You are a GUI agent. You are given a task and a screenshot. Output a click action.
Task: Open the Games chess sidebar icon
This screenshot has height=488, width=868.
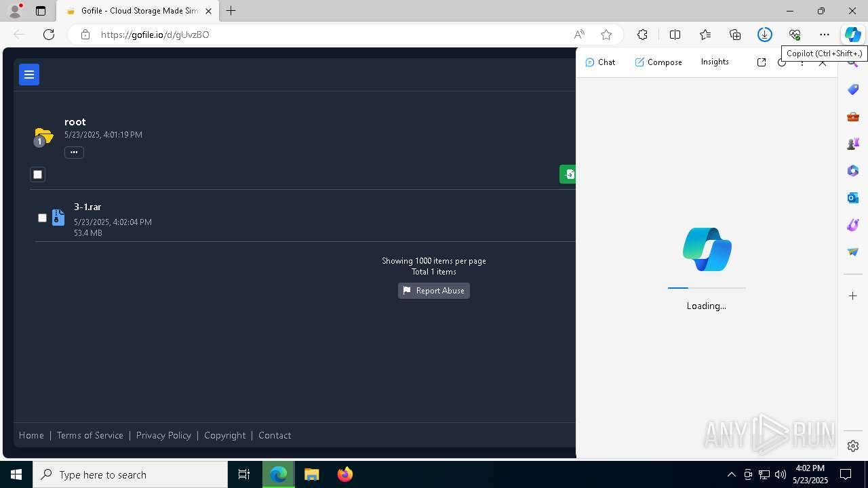click(x=853, y=144)
